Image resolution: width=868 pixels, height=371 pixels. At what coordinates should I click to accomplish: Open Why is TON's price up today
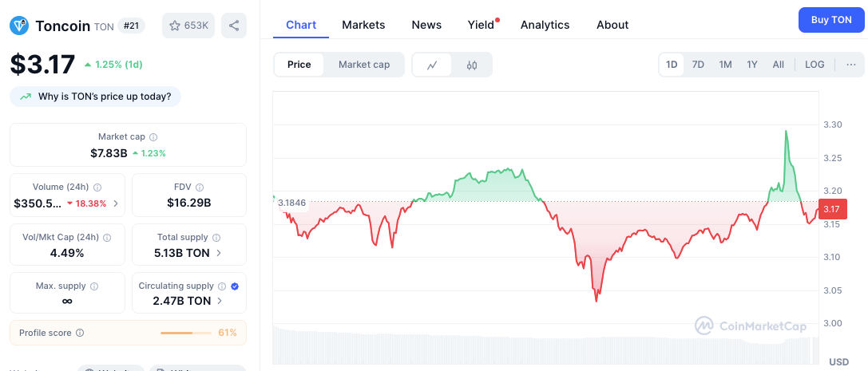pos(96,97)
